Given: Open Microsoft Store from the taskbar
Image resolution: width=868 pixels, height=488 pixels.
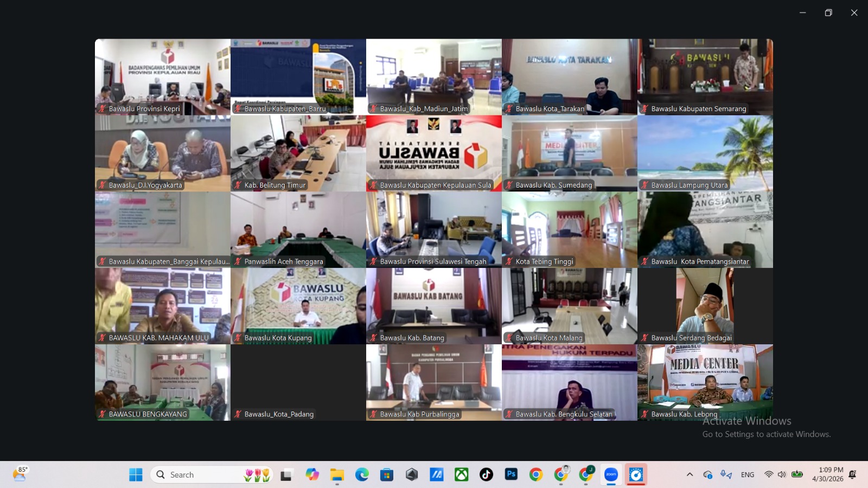Looking at the screenshot, I should coord(387,475).
